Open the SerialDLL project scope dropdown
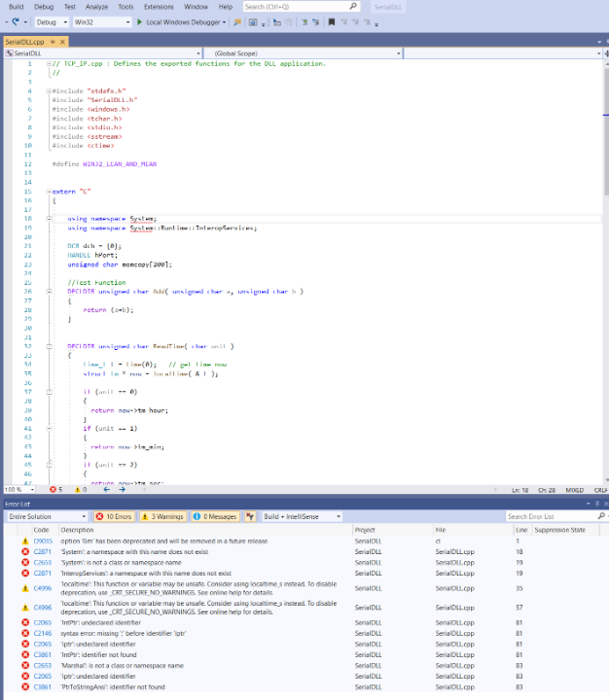This screenshot has height=700, width=609. coord(103,53)
